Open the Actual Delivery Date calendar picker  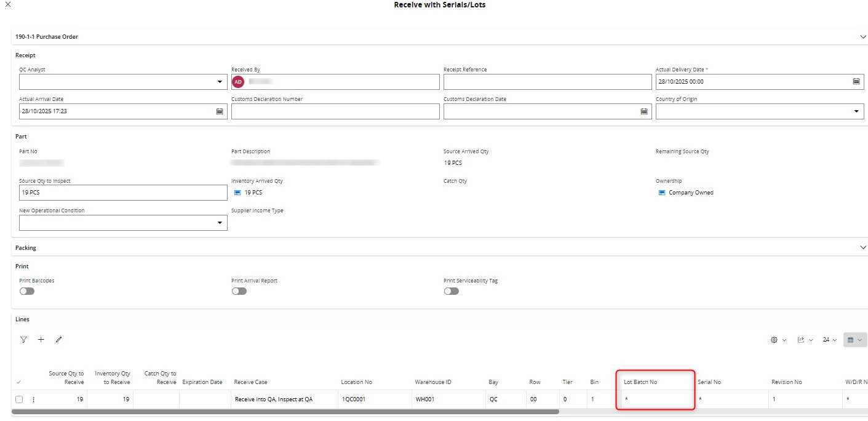[x=856, y=82]
